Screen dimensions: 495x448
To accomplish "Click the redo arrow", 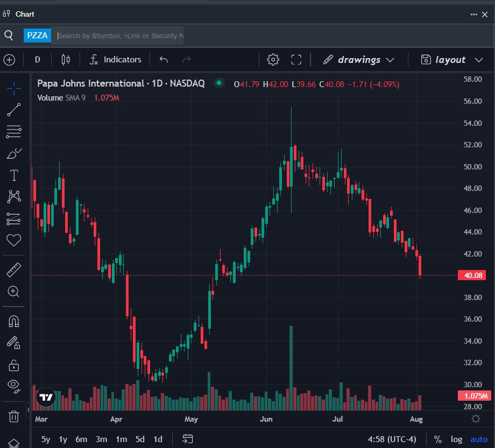I will tap(187, 59).
